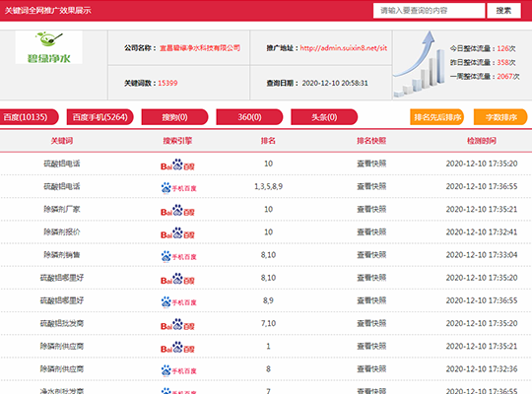
Task: Click the traffic growth chart graphic
Action: point(419,64)
